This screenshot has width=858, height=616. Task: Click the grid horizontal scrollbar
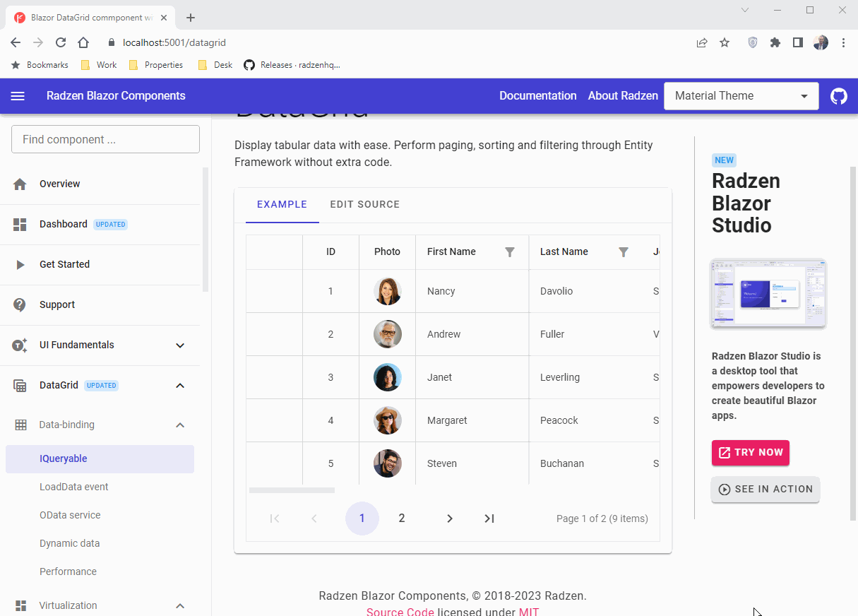292,490
